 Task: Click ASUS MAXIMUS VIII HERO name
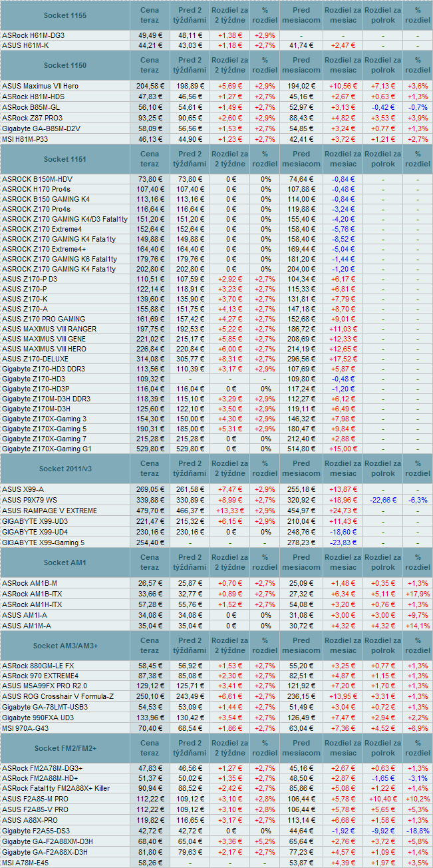(x=44, y=349)
